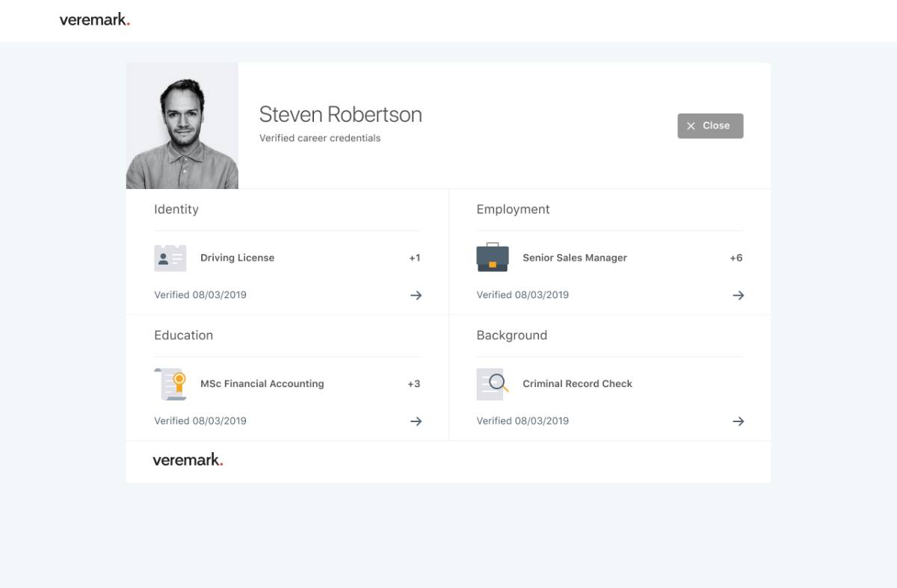
Task: Click the Education section heading
Action: pos(183,335)
